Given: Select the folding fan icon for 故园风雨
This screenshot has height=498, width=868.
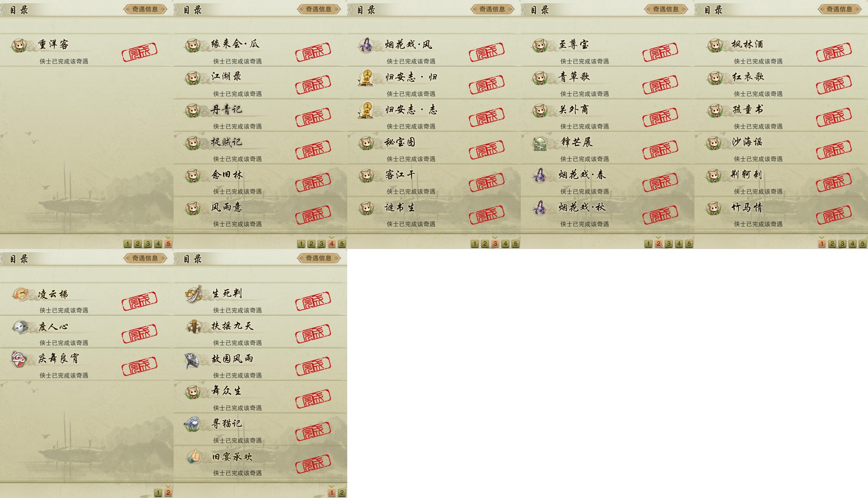Looking at the screenshot, I should pos(192,360).
